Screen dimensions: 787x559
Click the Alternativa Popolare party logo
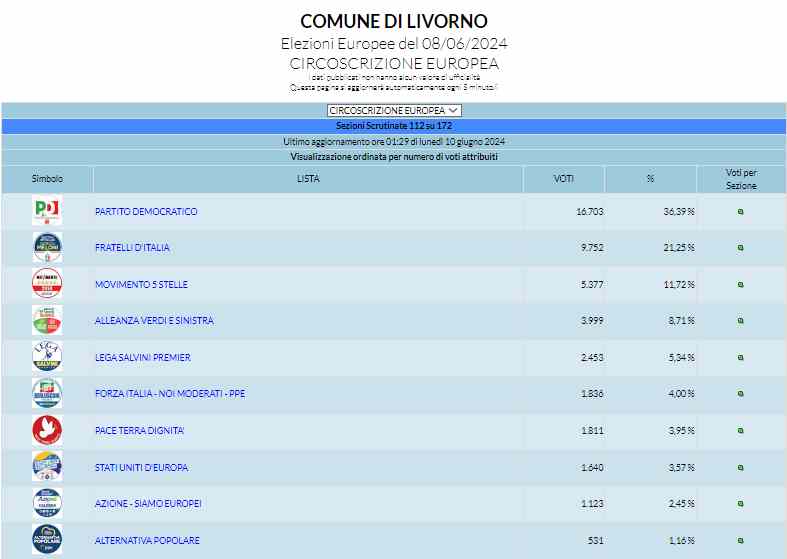coord(47,540)
